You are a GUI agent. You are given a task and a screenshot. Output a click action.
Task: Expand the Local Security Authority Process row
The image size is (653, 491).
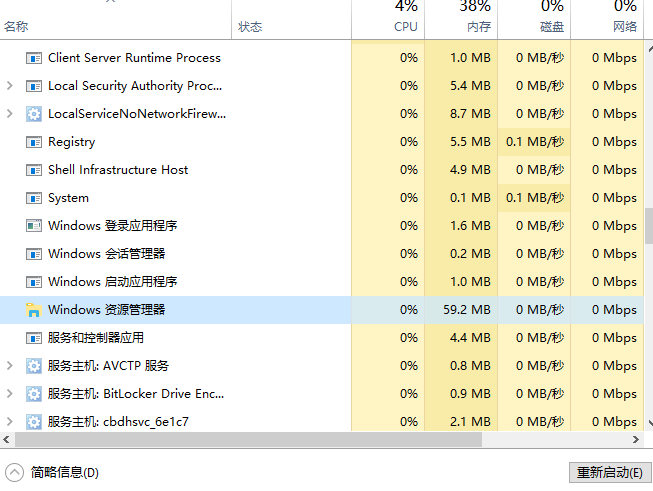pyautogui.click(x=10, y=86)
